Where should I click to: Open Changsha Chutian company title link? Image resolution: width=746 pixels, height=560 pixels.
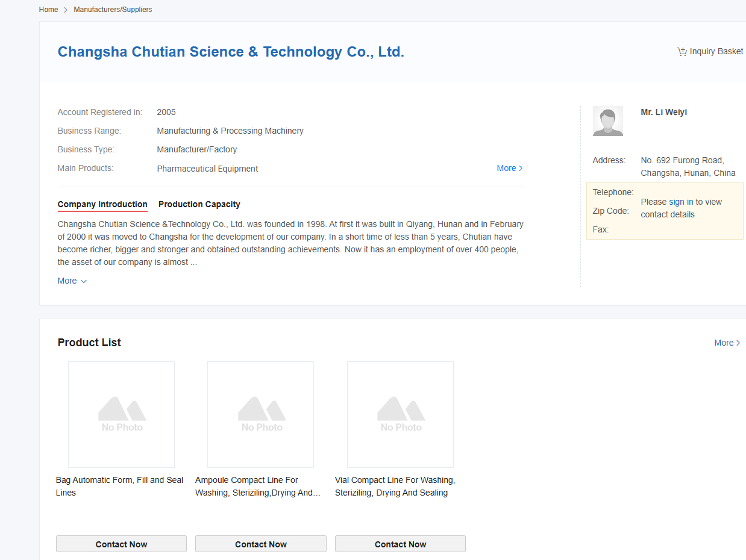pyautogui.click(x=231, y=52)
